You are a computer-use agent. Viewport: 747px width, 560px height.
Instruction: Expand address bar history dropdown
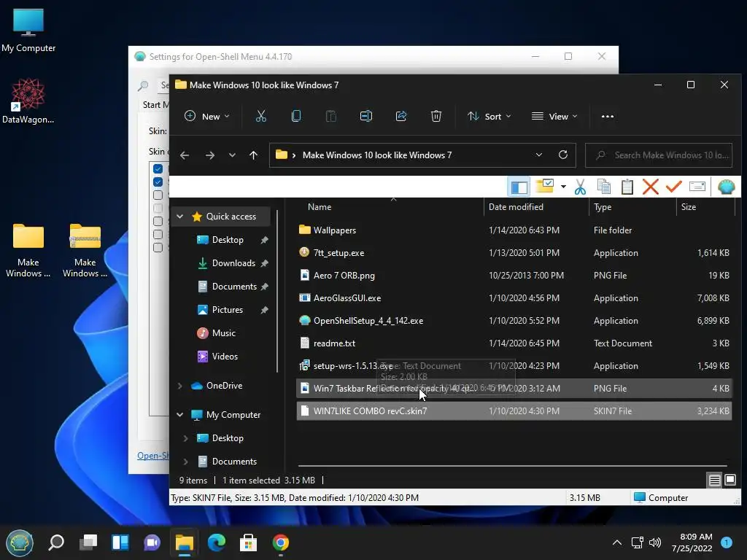(x=539, y=155)
